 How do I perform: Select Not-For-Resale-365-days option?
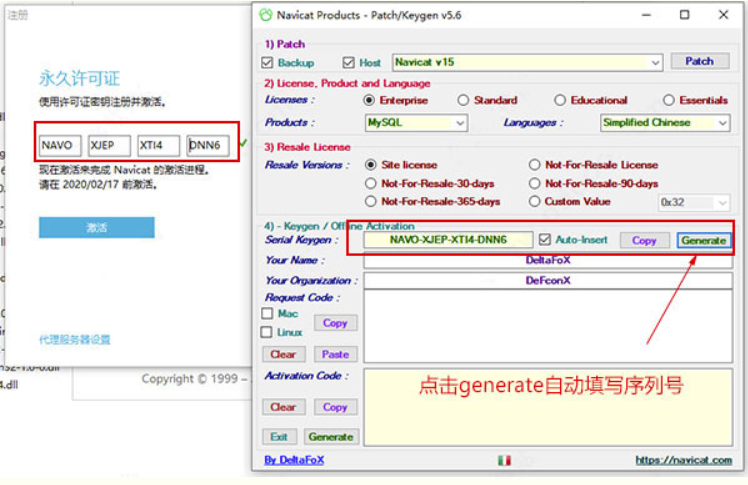pos(370,202)
